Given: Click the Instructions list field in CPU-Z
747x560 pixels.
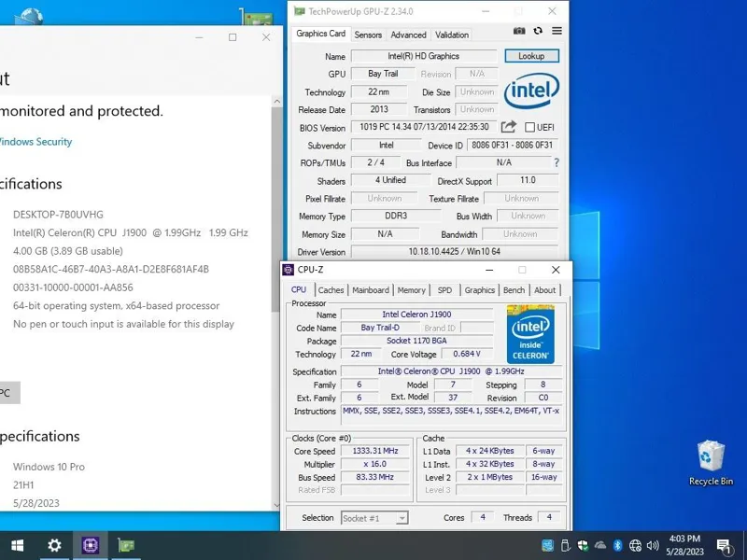Looking at the screenshot, I should pos(451,413).
